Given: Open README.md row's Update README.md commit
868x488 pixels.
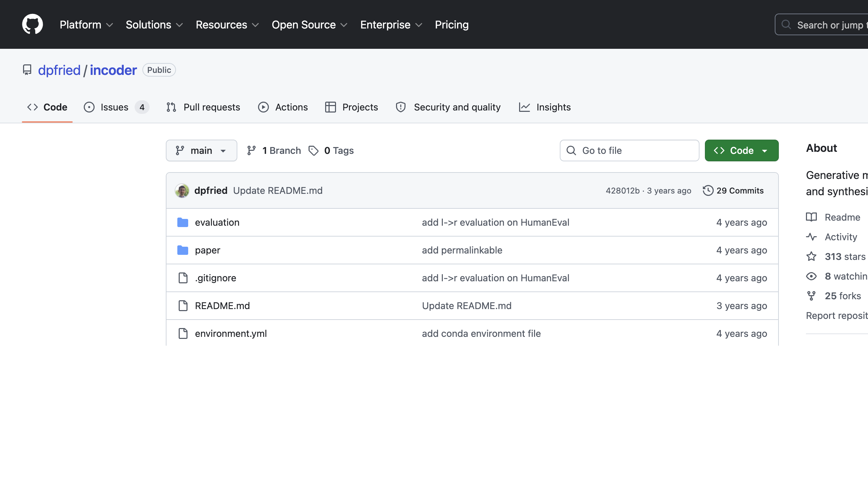Looking at the screenshot, I should [x=467, y=306].
